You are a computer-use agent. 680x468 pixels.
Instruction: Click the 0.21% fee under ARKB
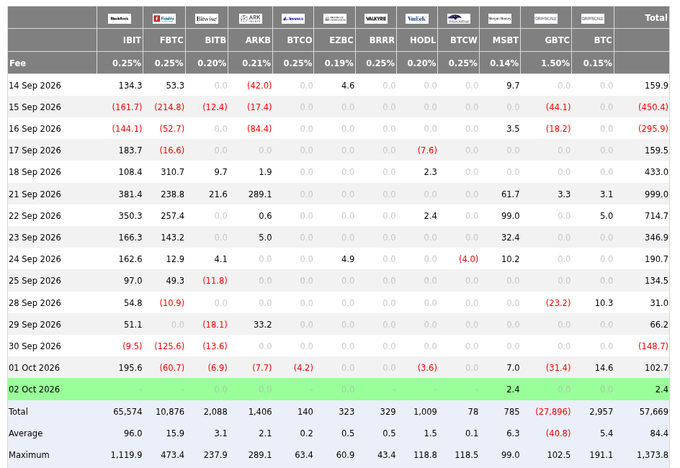(256, 63)
